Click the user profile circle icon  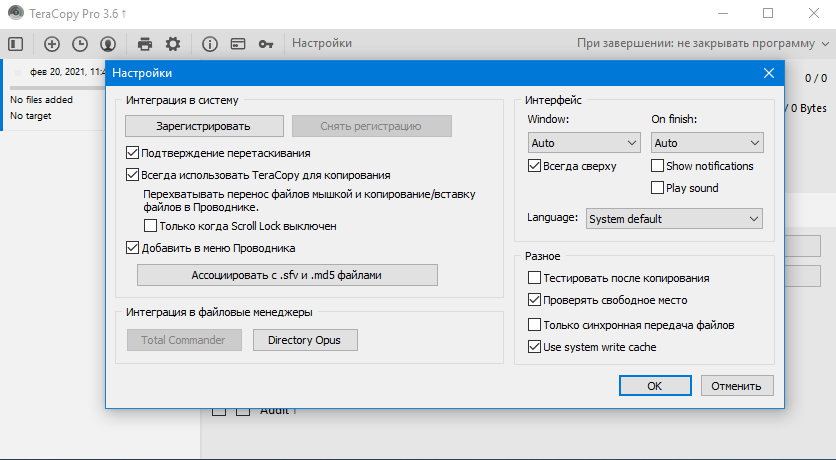[107, 44]
